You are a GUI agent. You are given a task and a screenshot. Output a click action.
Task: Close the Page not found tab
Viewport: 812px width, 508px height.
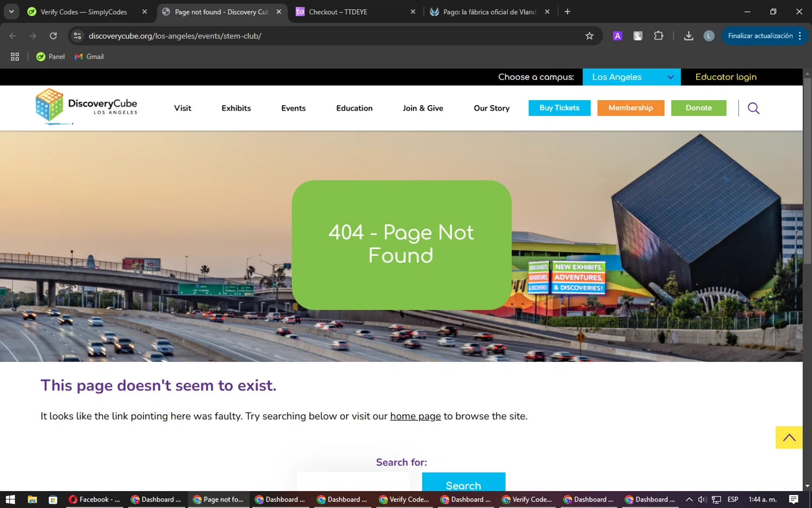pos(279,11)
